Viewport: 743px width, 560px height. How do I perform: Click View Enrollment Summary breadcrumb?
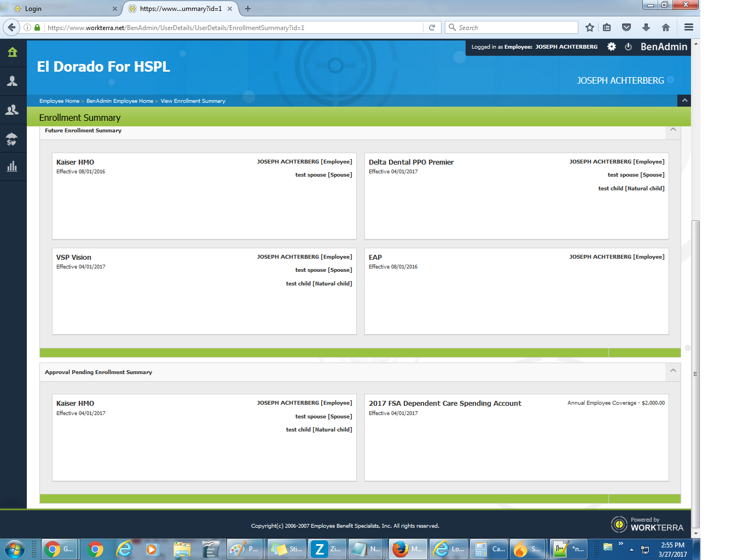[x=193, y=101]
